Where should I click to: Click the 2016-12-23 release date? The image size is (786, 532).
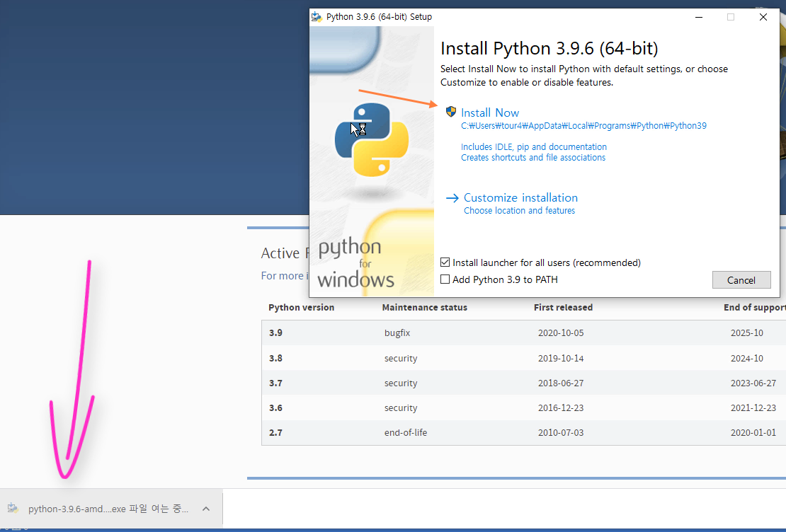pos(561,407)
